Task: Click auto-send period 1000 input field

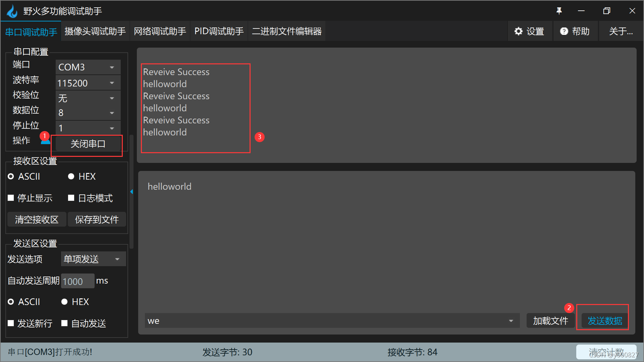Action: (77, 281)
